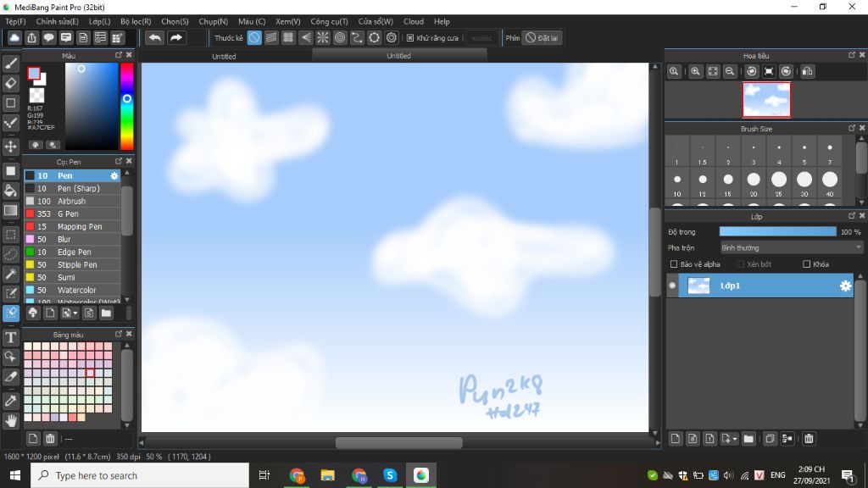This screenshot has height=488, width=868.
Task: Select Blur brush in list
Action: [x=72, y=239]
